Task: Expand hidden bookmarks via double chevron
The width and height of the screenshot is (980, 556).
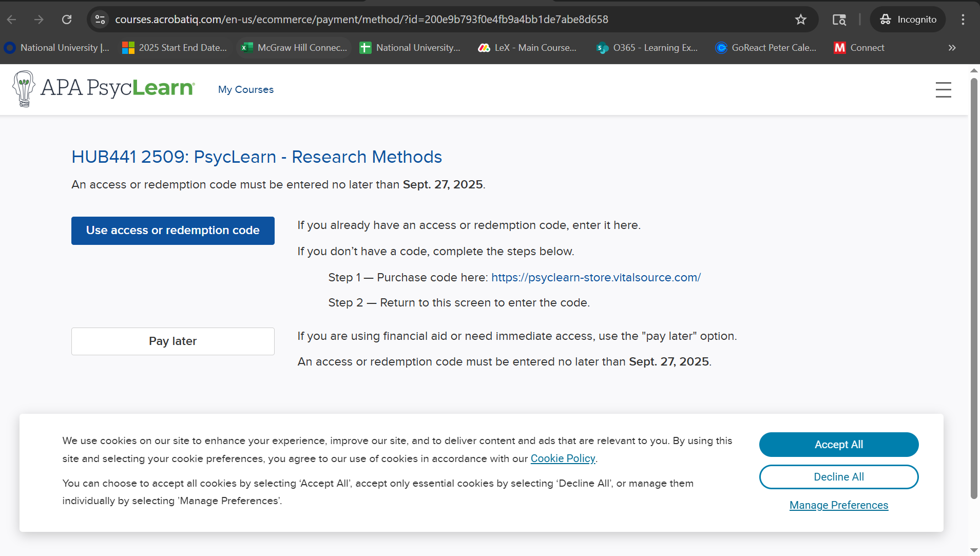Action: coord(952,47)
